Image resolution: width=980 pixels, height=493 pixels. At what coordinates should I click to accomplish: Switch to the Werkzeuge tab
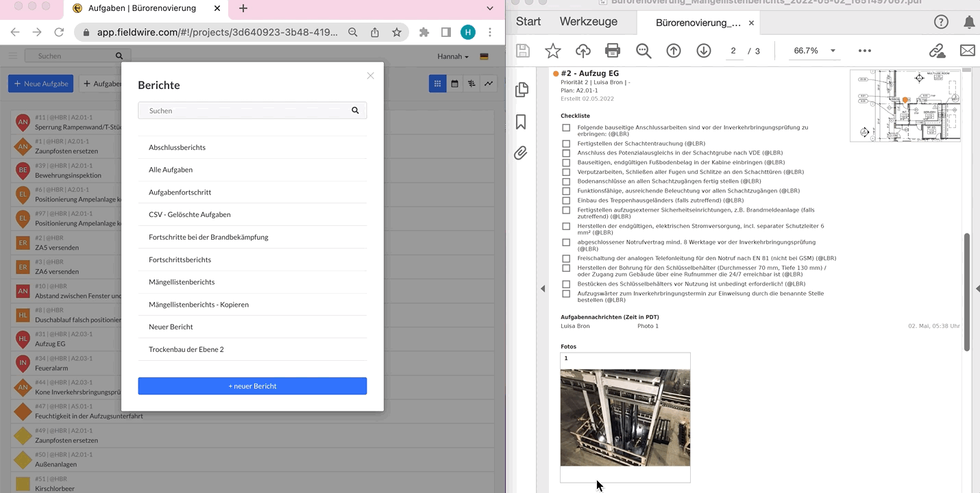tap(588, 22)
